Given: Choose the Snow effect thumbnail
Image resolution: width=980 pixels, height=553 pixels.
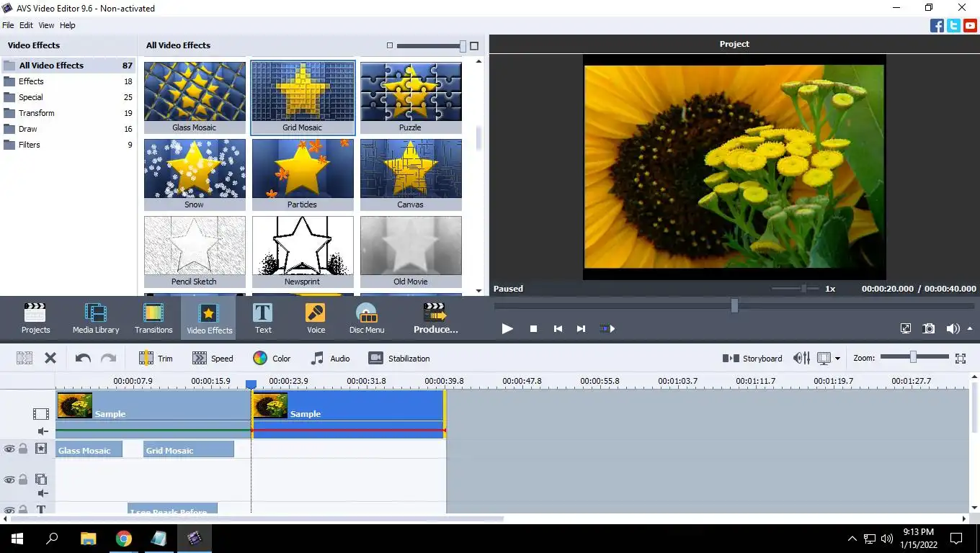Looking at the screenshot, I should coord(195,174).
